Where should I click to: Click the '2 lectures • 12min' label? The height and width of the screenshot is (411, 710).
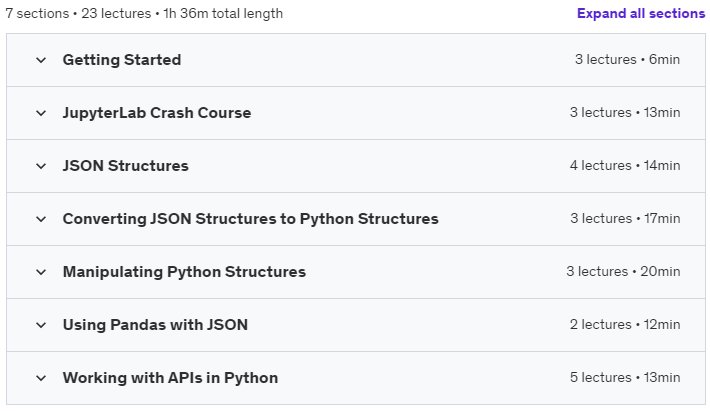(x=625, y=324)
